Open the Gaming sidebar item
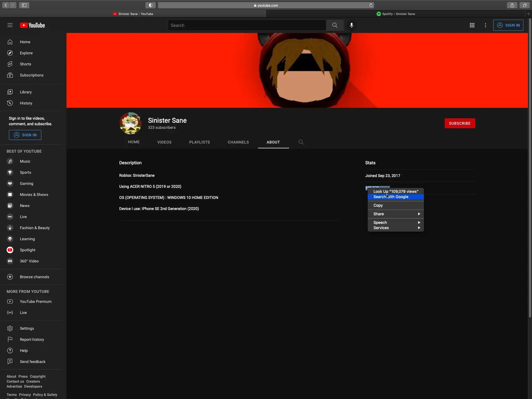532x399 pixels. (x=26, y=183)
